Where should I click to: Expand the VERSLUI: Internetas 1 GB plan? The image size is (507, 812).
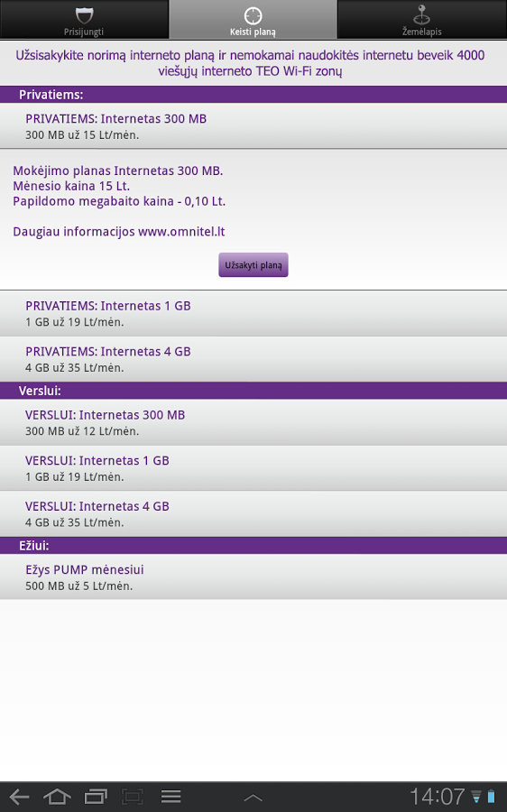253,468
